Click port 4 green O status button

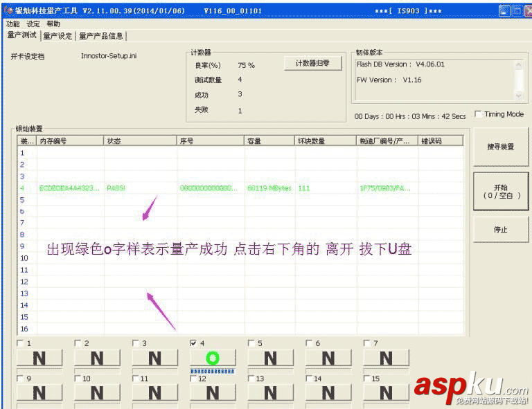[213, 358]
